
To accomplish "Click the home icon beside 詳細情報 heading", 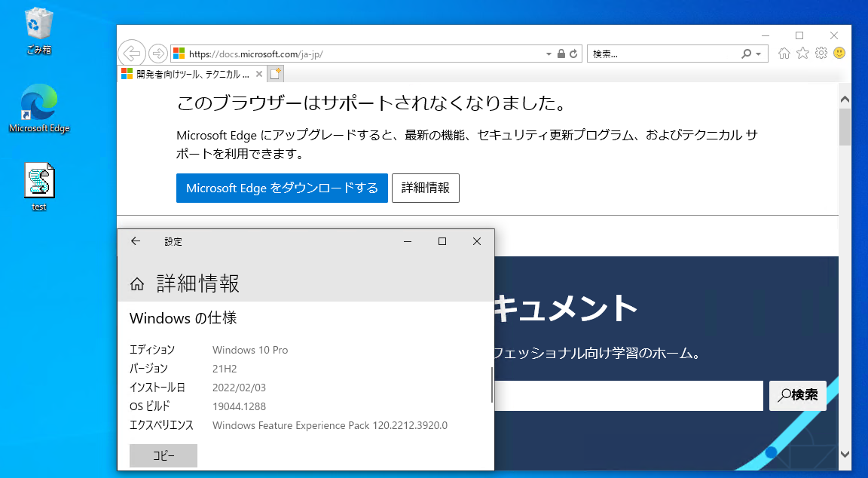I will click(x=136, y=284).
